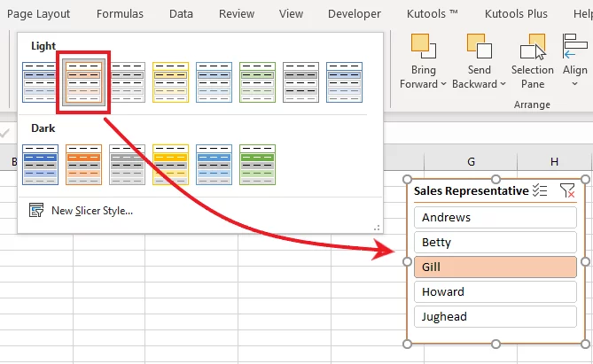Click the Bring Forward icon
The width and height of the screenshot is (593, 364).
(x=423, y=46)
